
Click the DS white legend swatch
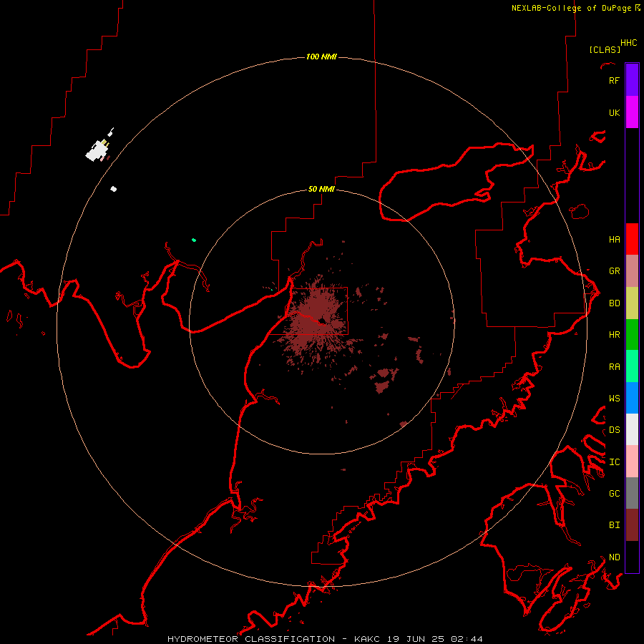pyautogui.click(x=632, y=429)
